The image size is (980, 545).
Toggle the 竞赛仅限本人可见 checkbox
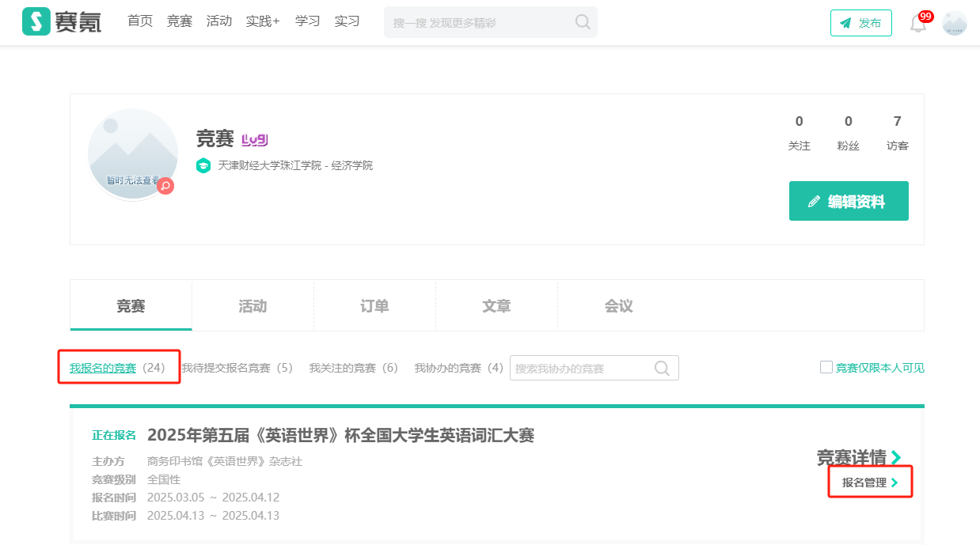pos(826,367)
